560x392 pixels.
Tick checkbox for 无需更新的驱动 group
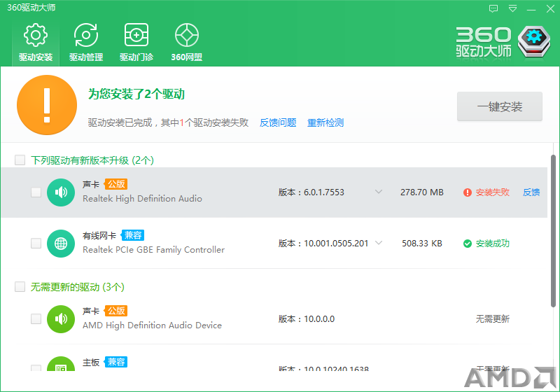(20, 287)
